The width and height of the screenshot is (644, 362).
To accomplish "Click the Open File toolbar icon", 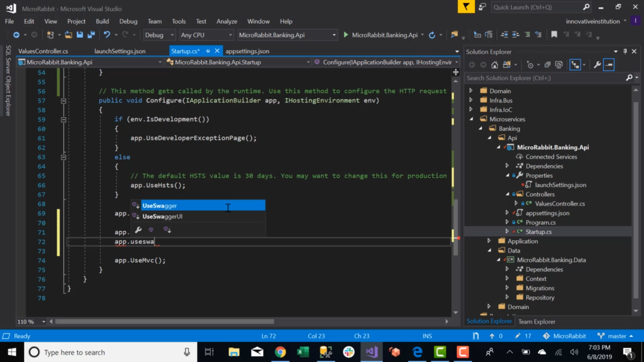I will coord(68,35).
